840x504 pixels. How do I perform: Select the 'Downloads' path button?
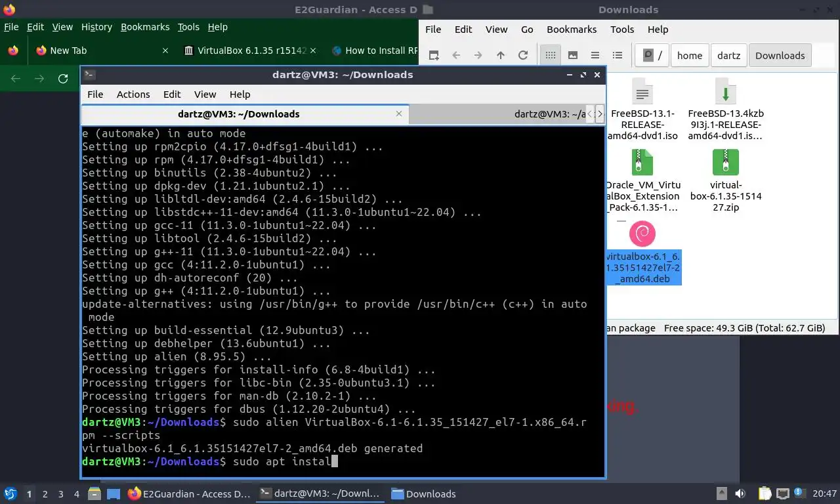pyautogui.click(x=780, y=56)
